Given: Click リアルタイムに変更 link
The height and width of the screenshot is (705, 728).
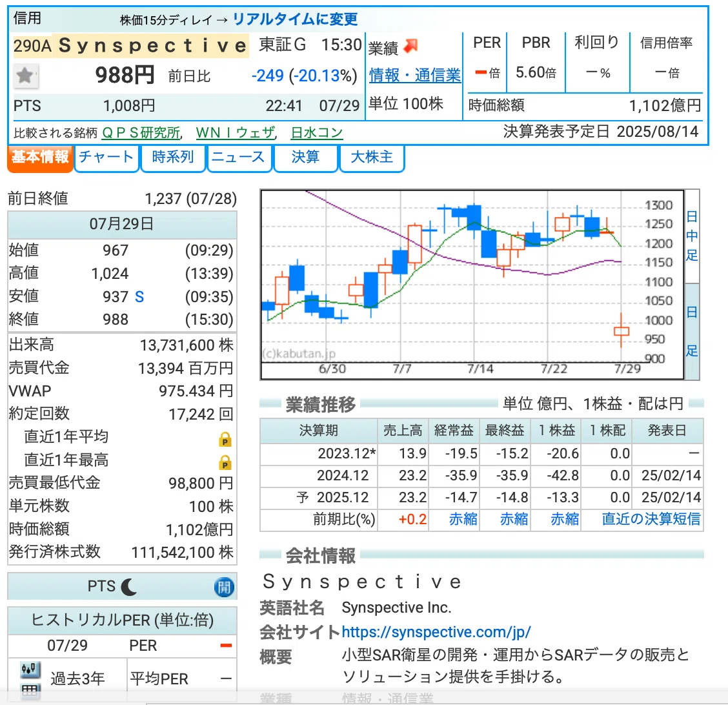Looking at the screenshot, I should (296, 19).
